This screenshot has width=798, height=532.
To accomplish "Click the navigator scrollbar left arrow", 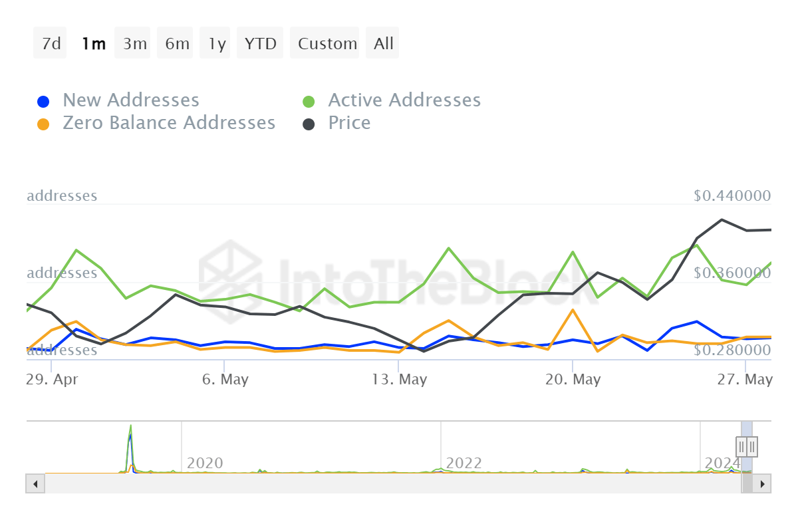I will (35, 483).
